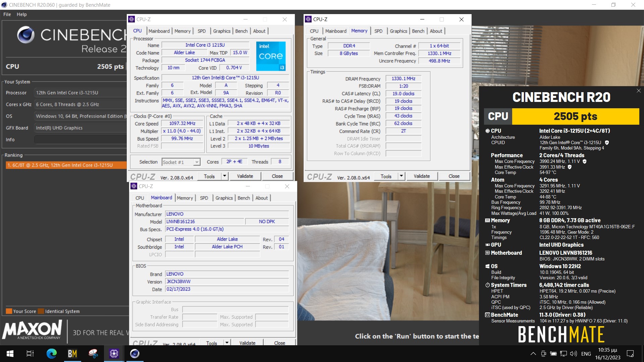Click verified shield beside CPUID in BenchMate
The width and height of the screenshot is (644, 362).
click(607, 142)
